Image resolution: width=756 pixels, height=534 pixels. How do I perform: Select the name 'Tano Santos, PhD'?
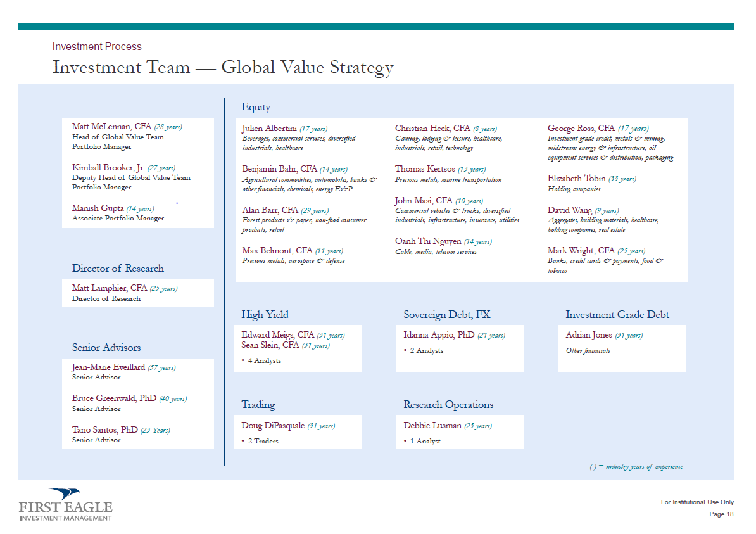[x=104, y=429]
